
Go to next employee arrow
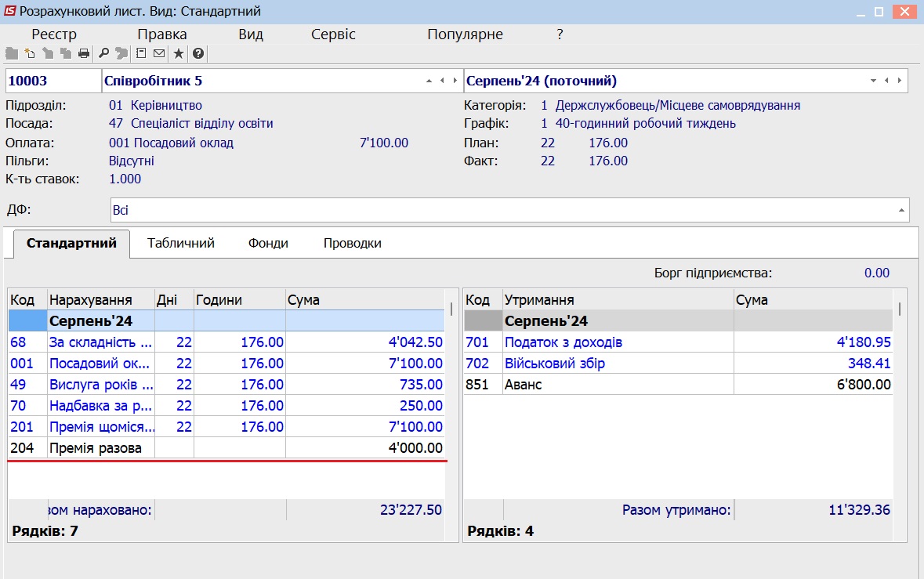coord(455,81)
